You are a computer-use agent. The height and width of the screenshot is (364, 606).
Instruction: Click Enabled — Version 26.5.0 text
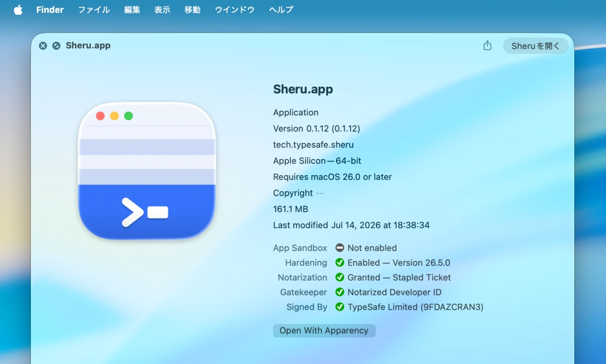[399, 263]
